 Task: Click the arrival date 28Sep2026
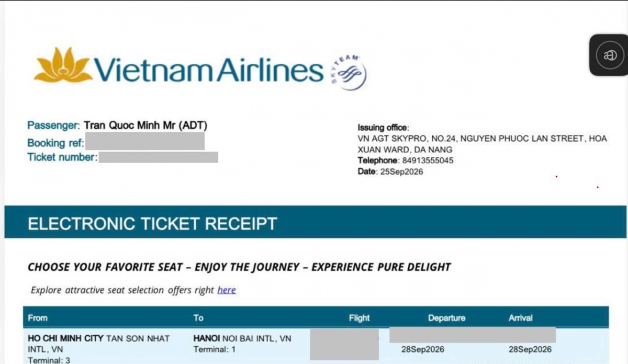click(530, 349)
